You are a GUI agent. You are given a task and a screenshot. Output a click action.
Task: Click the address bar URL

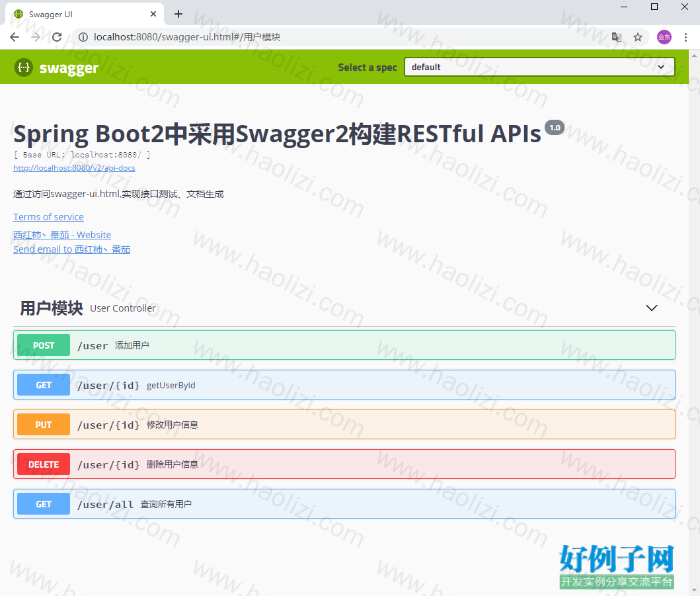coord(187,37)
